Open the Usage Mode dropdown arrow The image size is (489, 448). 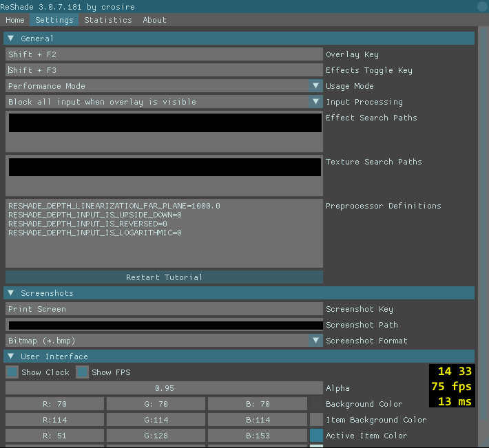tap(315, 85)
